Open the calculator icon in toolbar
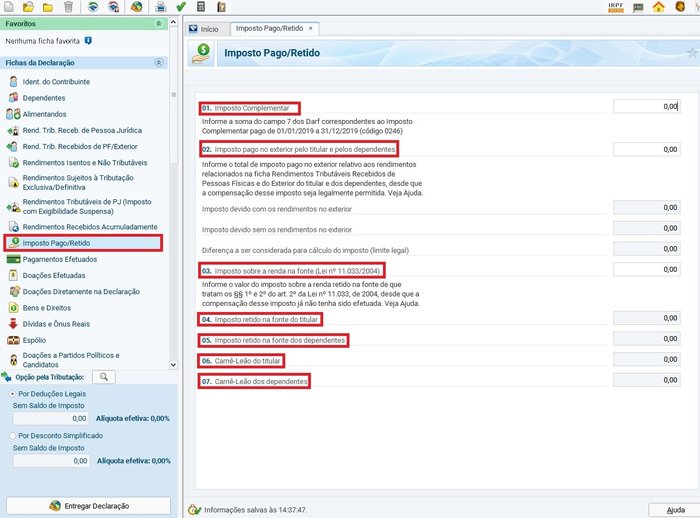This screenshot has width=700, height=518. [x=201, y=7]
